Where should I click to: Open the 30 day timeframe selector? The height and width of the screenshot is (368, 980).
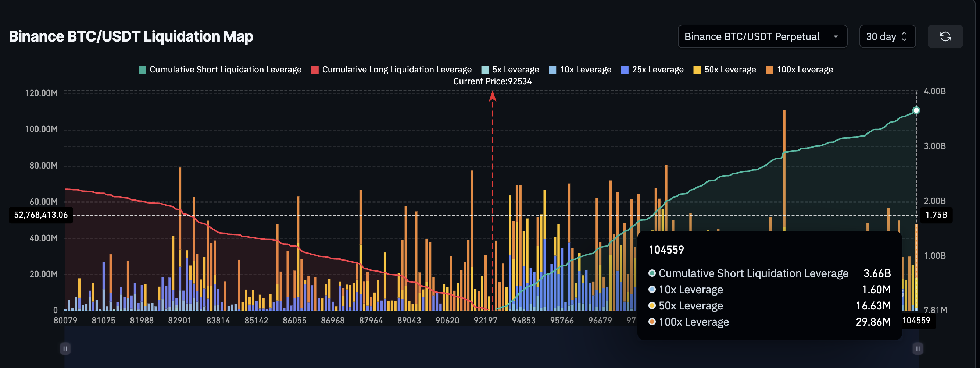pyautogui.click(x=888, y=36)
